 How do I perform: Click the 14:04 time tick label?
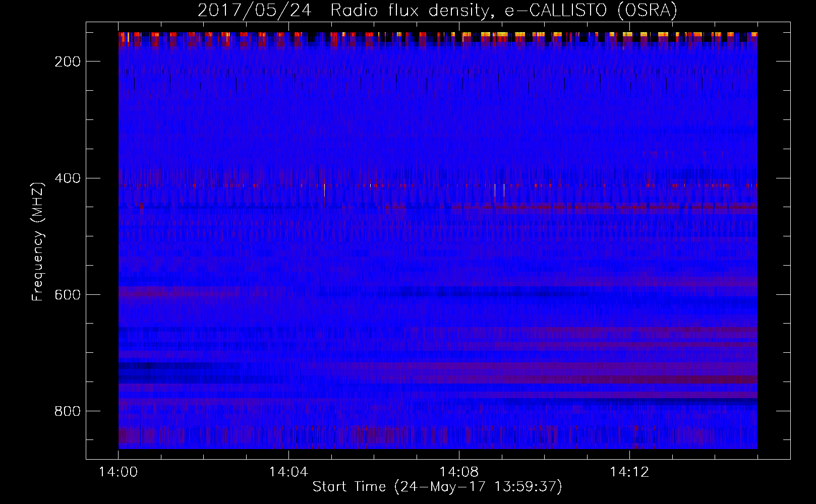click(288, 472)
